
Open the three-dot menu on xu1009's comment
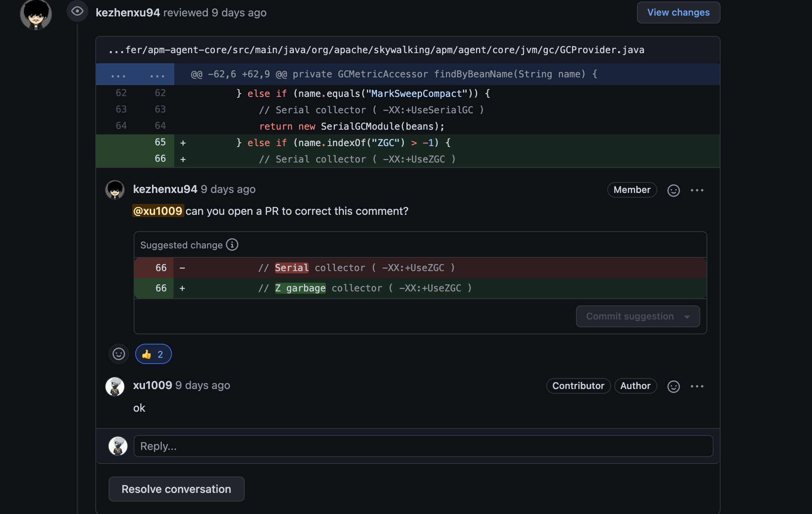[x=697, y=386]
